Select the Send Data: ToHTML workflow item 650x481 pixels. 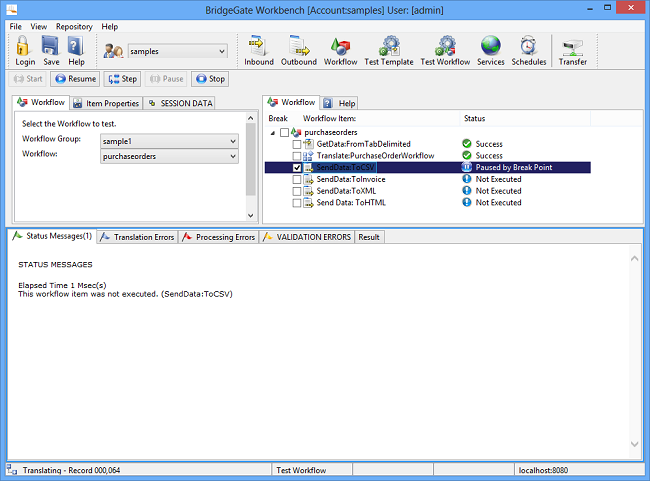point(351,202)
